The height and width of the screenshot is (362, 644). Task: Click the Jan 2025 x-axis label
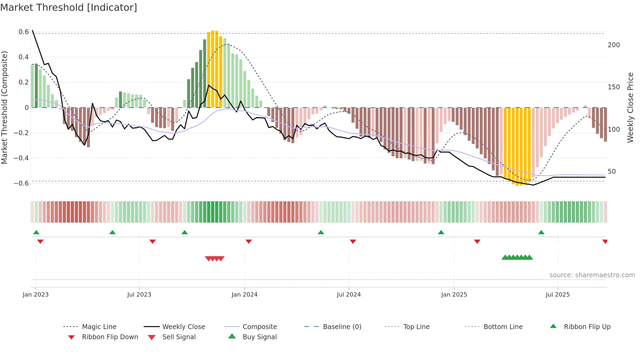point(454,295)
